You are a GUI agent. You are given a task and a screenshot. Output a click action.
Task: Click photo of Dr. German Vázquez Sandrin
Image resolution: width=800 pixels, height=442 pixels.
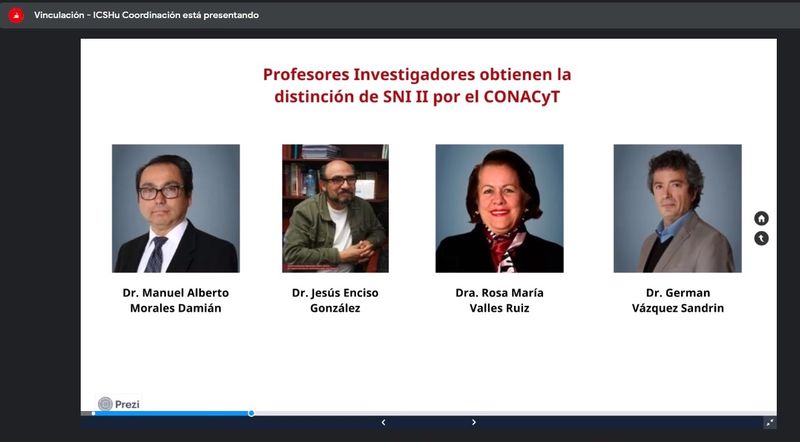pos(678,208)
